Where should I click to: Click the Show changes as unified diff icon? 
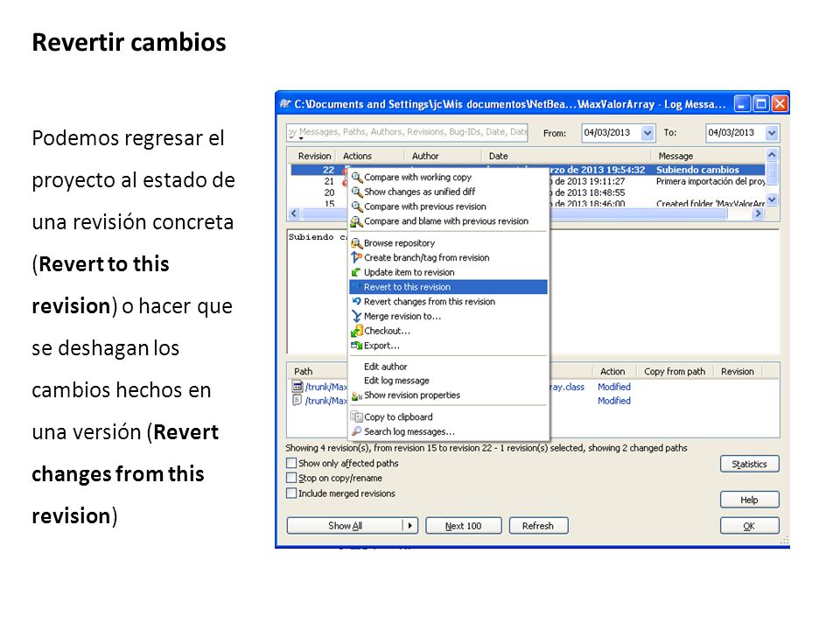click(357, 192)
